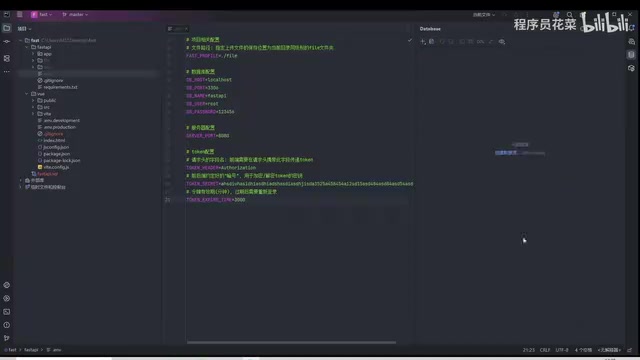Click the Search Everywhere magnifier icon
The width and height of the screenshot is (640, 360).
(x=569, y=15)
